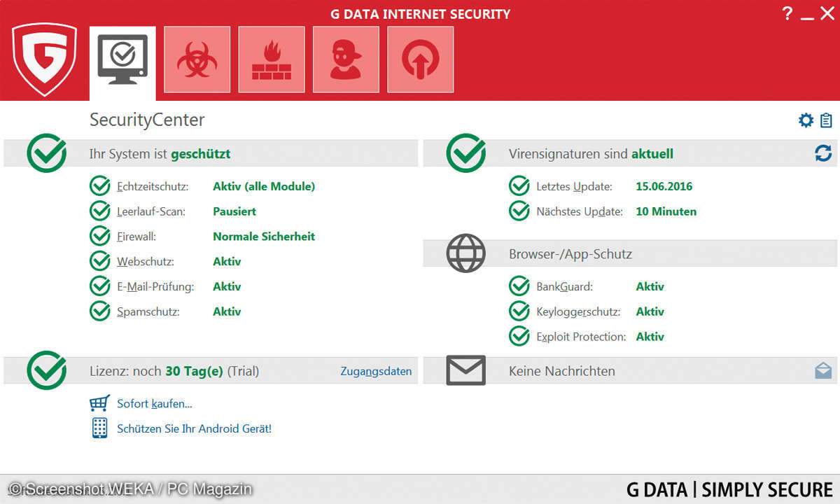Click the Firewall row checkmark icon
840x504 pixels.
tap(100, 236)
